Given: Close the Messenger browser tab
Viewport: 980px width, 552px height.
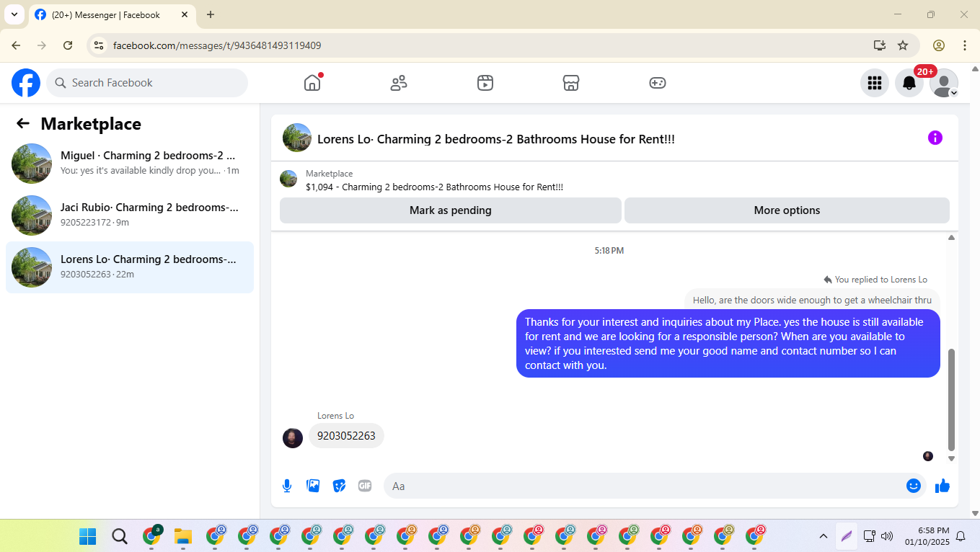Looking at the screenshot, I should [x=185, y=14].
